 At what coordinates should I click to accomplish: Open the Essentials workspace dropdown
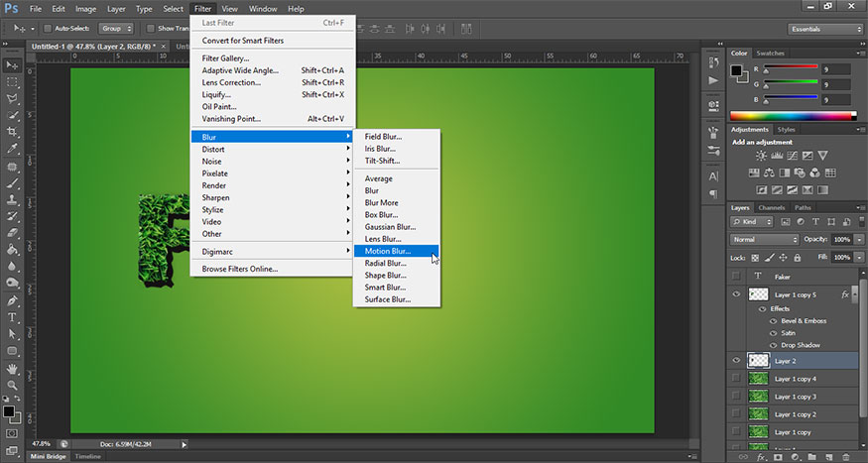(824, 29)
